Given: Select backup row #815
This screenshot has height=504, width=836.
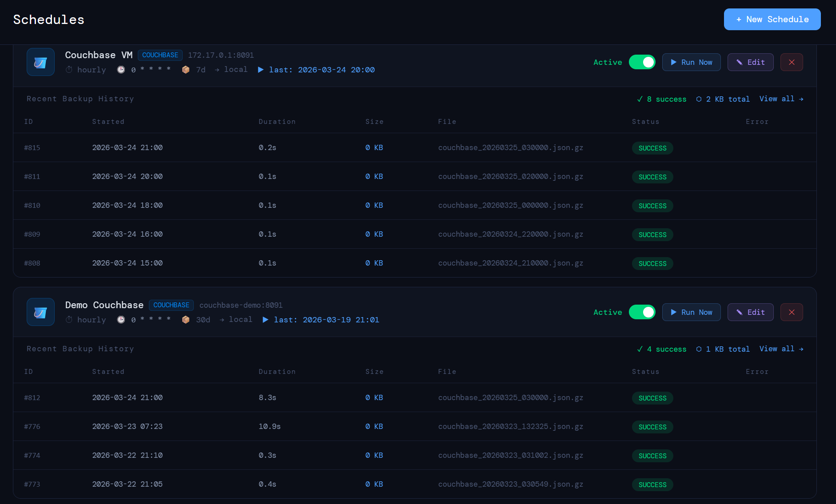Looking at the screenshot, I should [x=415, y=147].
